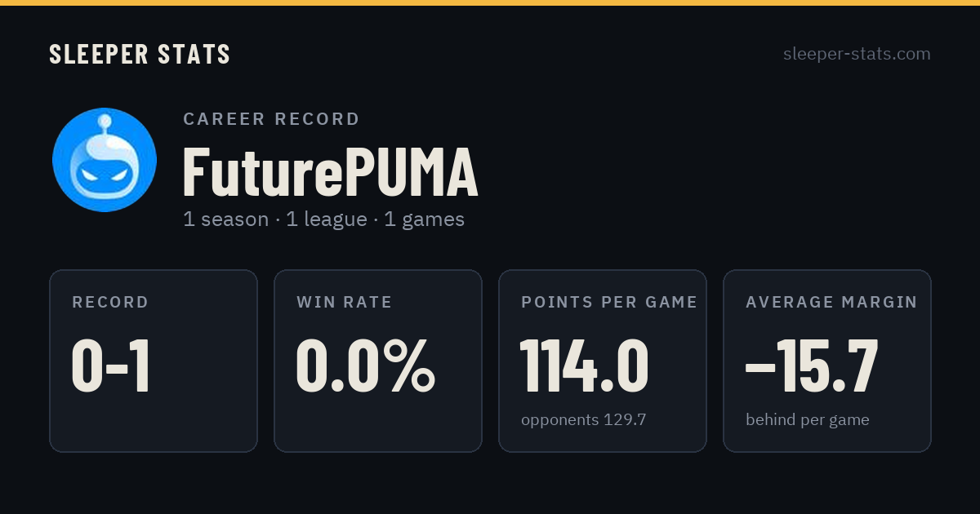This screenshot has width=980, height=514.
Task: Click the SLEEPER STATS logo text
Action: coord(140,55)
